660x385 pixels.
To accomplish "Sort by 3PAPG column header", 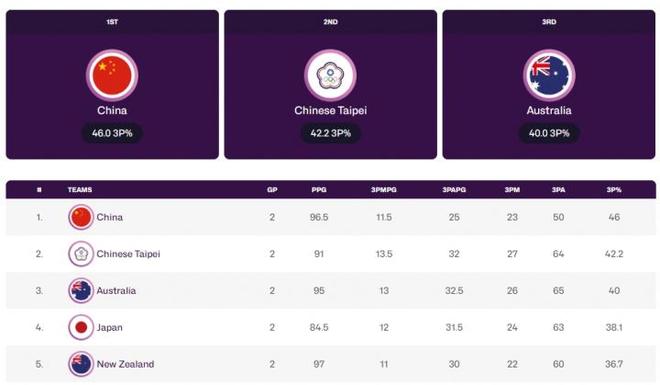I will coord(454,190).
